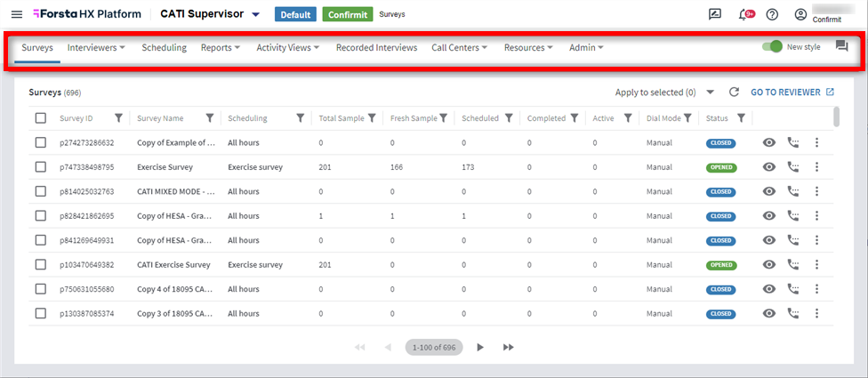Select checkbox for survey p828421862695
The width and height of the screenshot is (868, 378).
pyautogui.click(x=40, y=216)
